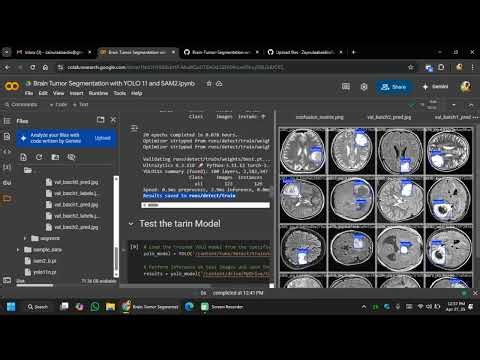The width and height of the screenshot is (480, 360).
Task: Open the Variables sidebar icon
Action: [x=7, y=167]
